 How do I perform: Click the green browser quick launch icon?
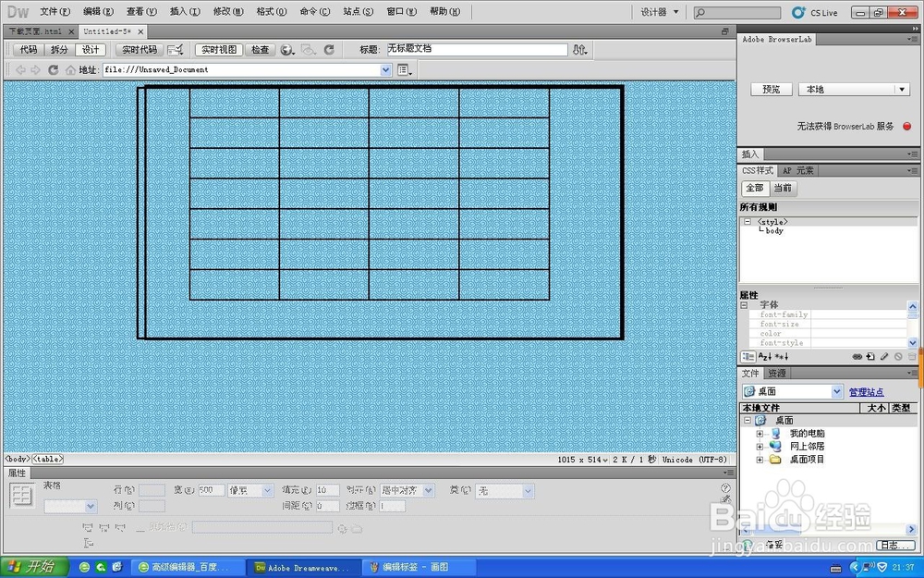[x=84, y=567]
